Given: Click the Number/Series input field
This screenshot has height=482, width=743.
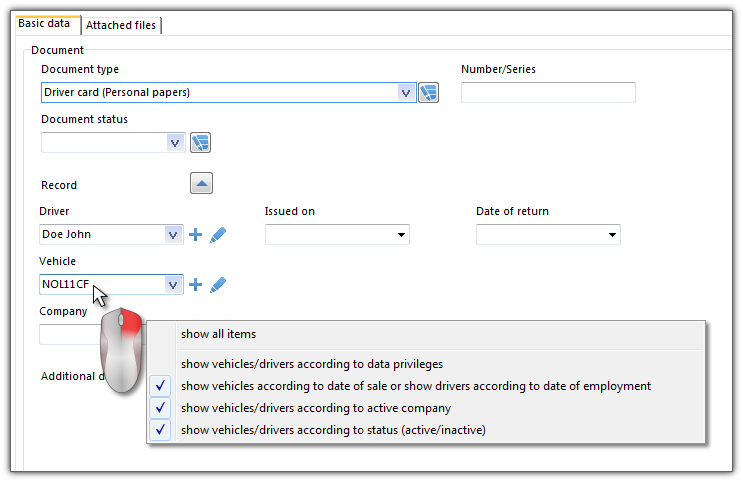Looking at the screenshot, I should [548, 92].
